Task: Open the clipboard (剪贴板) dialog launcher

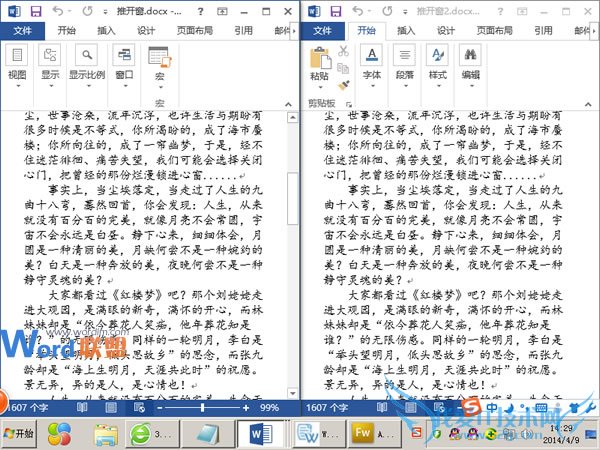Action: click(x=349, y=104)
